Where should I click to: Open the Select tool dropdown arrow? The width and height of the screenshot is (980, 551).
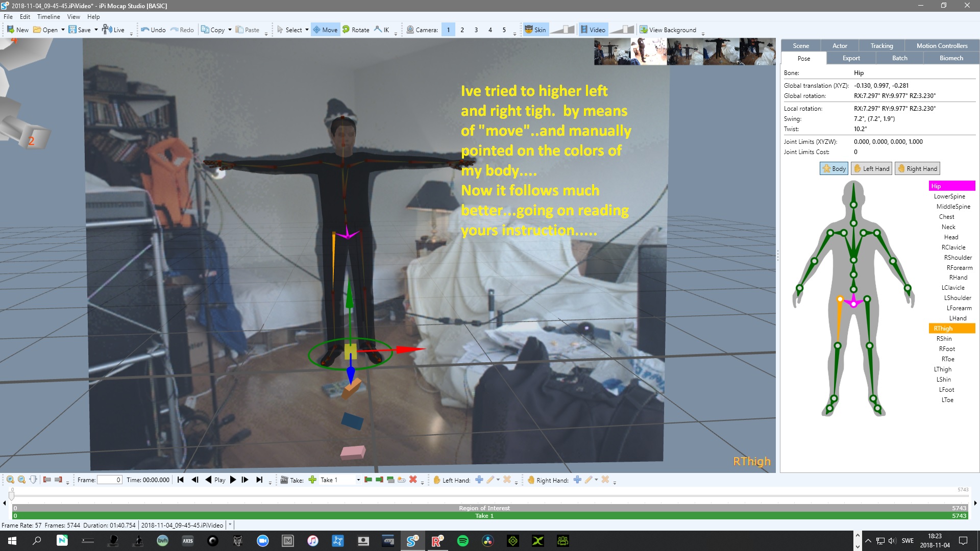[x=307, y=30]
